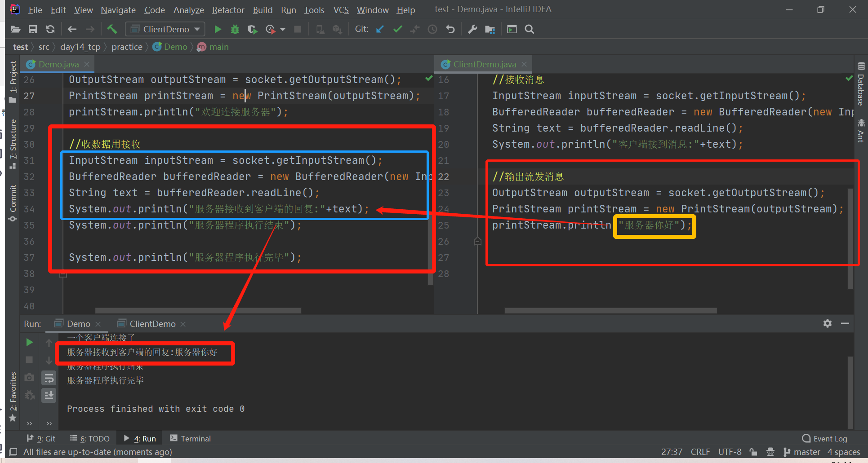This screenshot has height=463, width=868.
Task: Close the Demo.java editor tab
Action: (x=87, y=64)
